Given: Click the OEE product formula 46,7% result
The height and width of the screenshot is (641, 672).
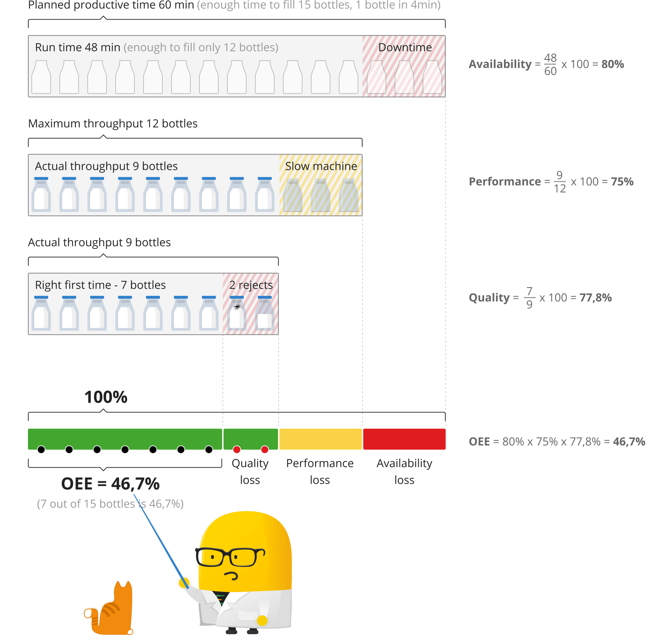Looking at the screenshot, I should click(x=629, y=441).
